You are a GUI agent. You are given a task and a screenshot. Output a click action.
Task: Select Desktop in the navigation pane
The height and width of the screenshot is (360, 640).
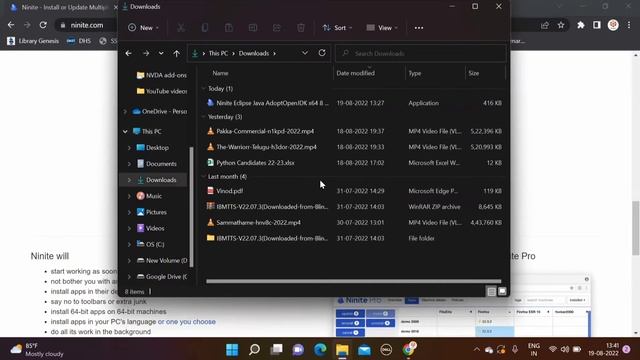tap(153, 148)
